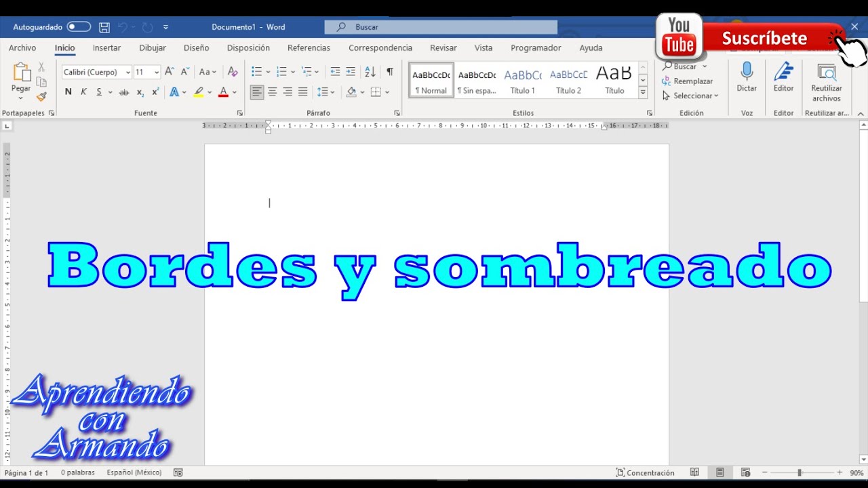
Task: Open the Revisar tab
Action: (443, 48)
